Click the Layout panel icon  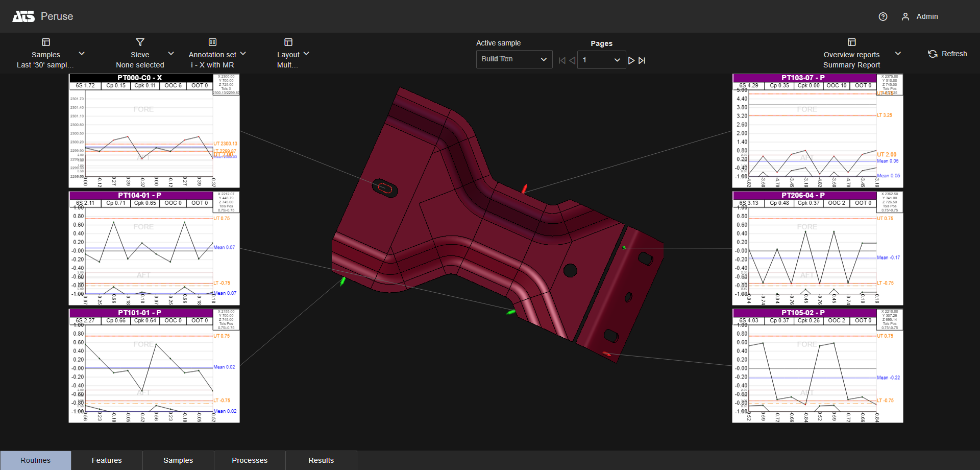click(288, 42)
